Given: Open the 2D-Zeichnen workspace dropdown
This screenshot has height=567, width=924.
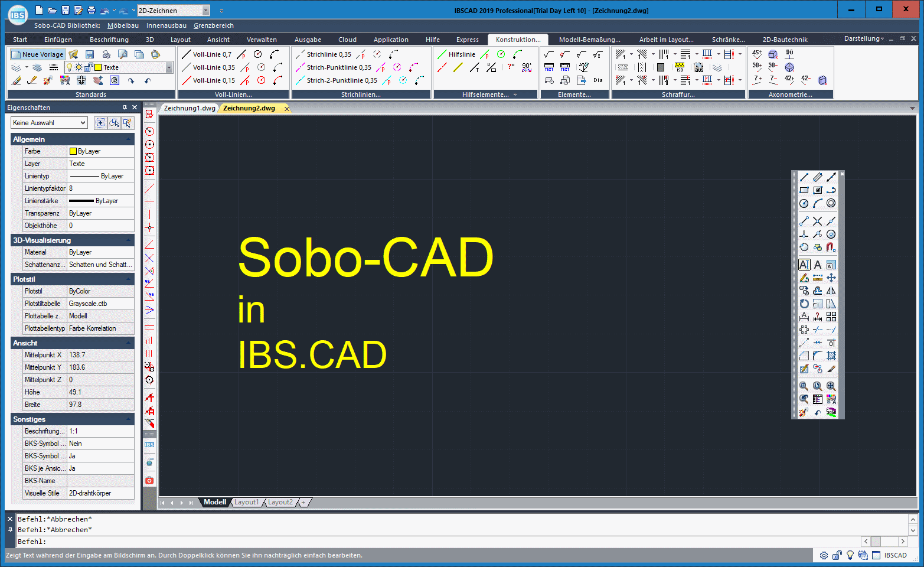Looking at the screenshot, I should 206,11.
